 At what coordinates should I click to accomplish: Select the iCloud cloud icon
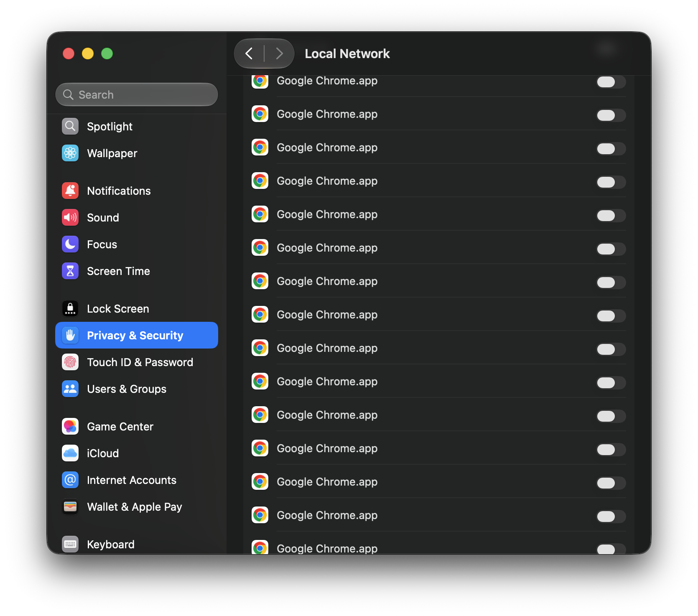[x=70, y=453]
